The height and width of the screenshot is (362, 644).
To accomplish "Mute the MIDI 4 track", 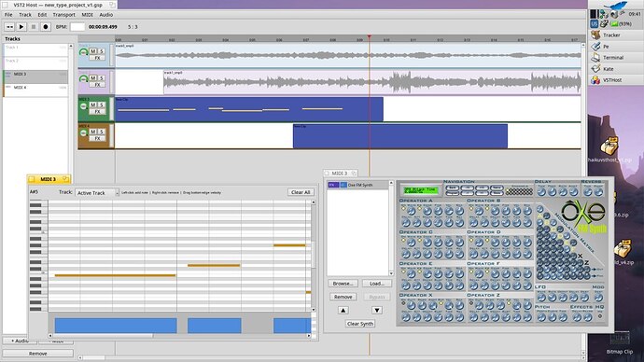I will tap(92, 132).
